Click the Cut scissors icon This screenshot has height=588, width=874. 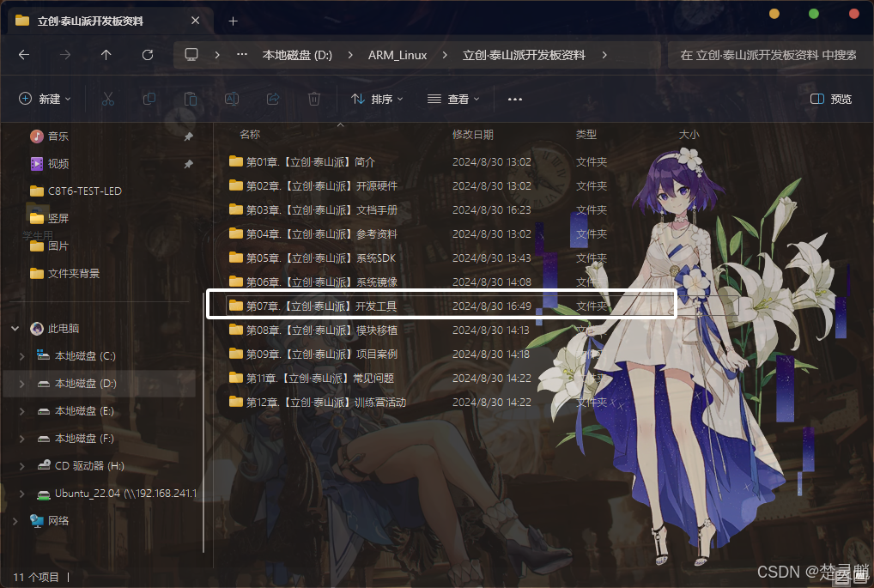107,100
